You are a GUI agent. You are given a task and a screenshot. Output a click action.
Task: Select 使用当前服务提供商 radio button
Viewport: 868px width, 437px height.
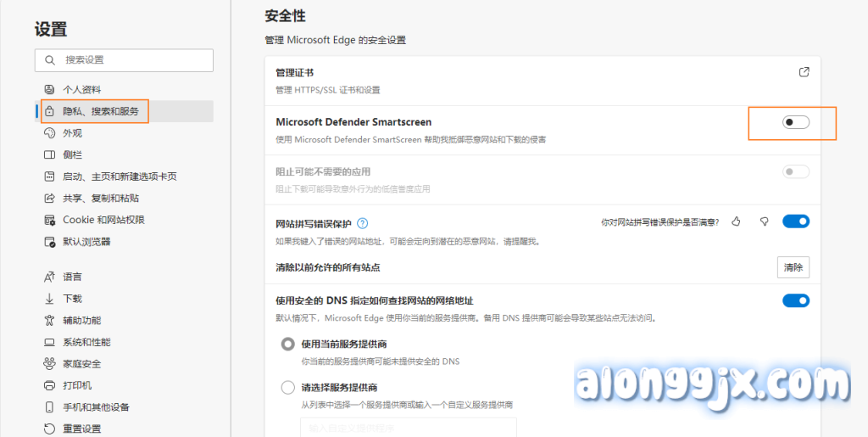288,345
